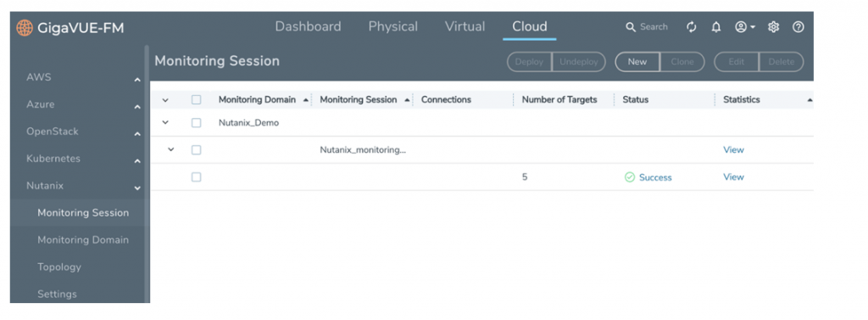This screenshot has width=868, height=320.
Task: Select the Cloud tab
Action: click(x=529, y=26)
